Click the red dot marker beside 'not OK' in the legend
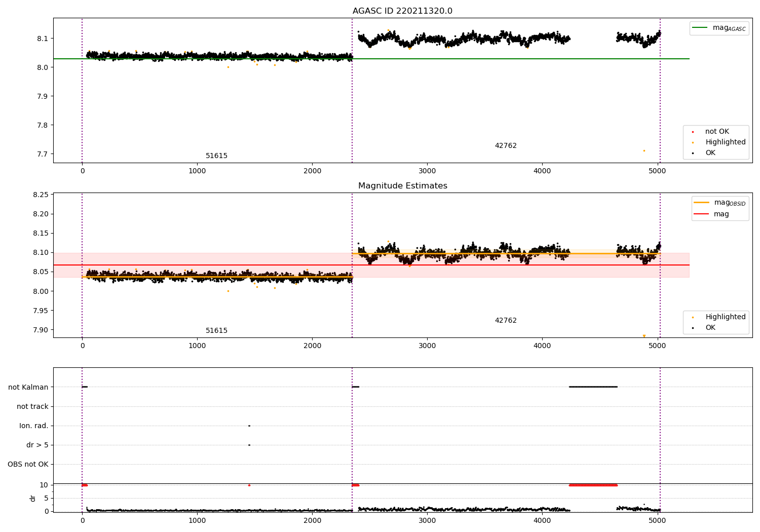Viewport: 760px width, 532px height. [x=693, y=132]
